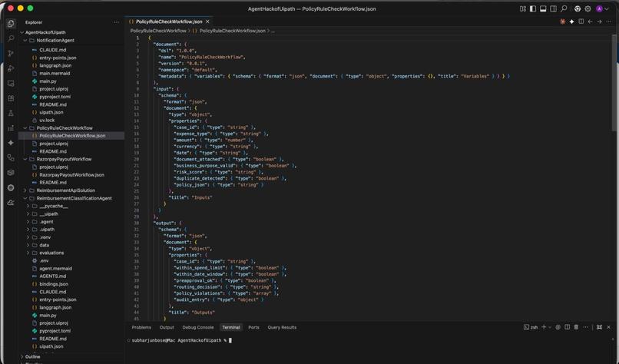Image resolution: width=619 pixels, height=364 pixels.
Task: Click the sparkle icon in the activity bar
Action: click(11, 143)
